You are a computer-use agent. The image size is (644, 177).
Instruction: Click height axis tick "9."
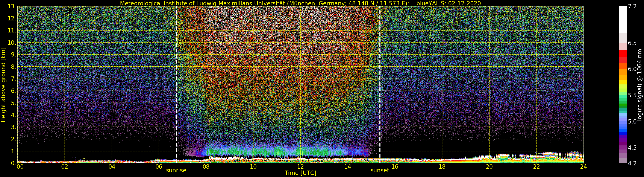click(13, 55)
